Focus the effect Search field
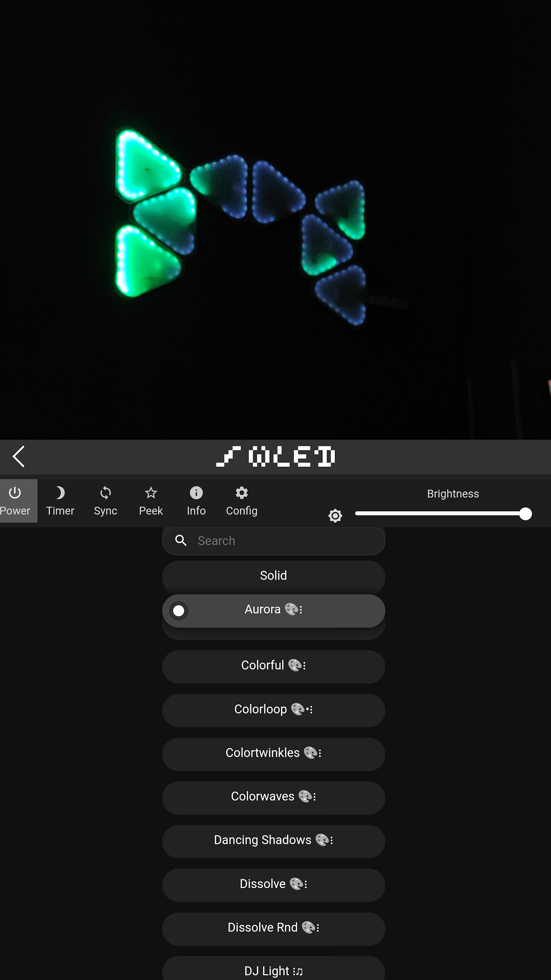This screenshot has width=551, height=980. [273, 541]
